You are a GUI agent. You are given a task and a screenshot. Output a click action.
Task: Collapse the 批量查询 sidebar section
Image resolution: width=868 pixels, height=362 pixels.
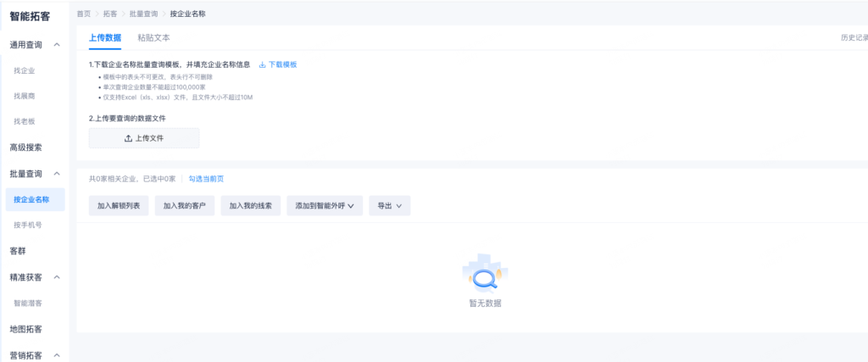[x=57, y=174]
